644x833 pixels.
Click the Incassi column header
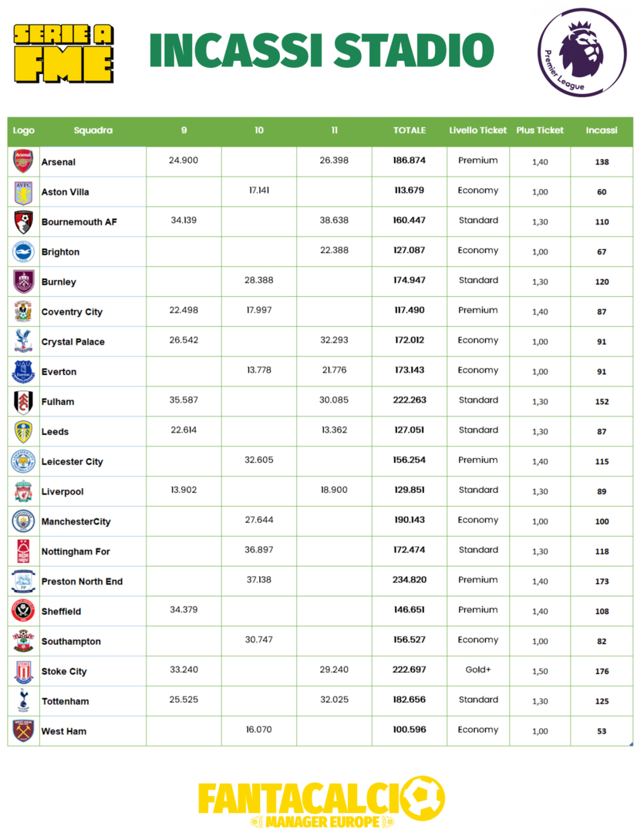[602, 130]
